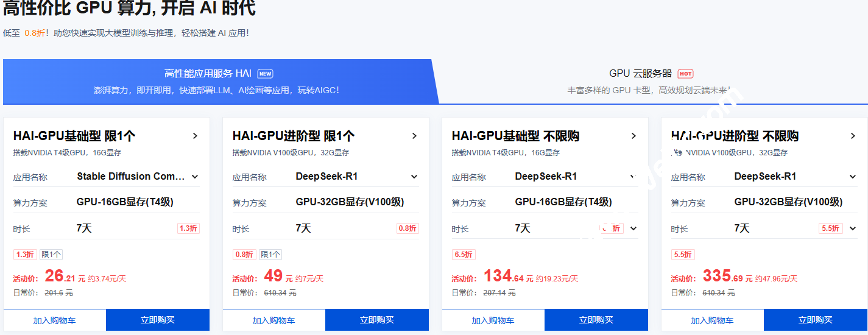Click 立即购买 for the 134.64元 plan
Screen dimensions: 868x335
point(596,320)
